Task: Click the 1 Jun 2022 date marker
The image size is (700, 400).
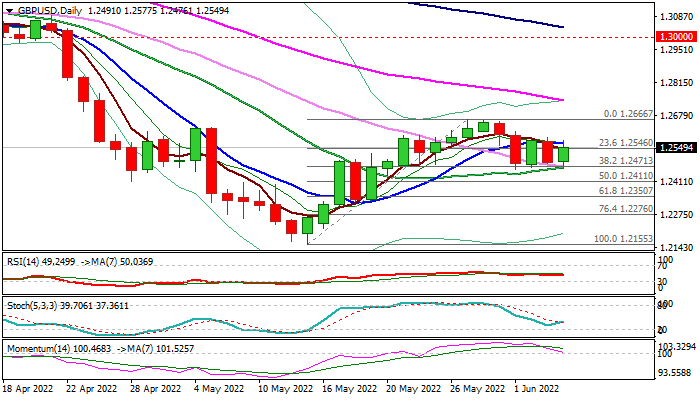Action: click(536, 389)
